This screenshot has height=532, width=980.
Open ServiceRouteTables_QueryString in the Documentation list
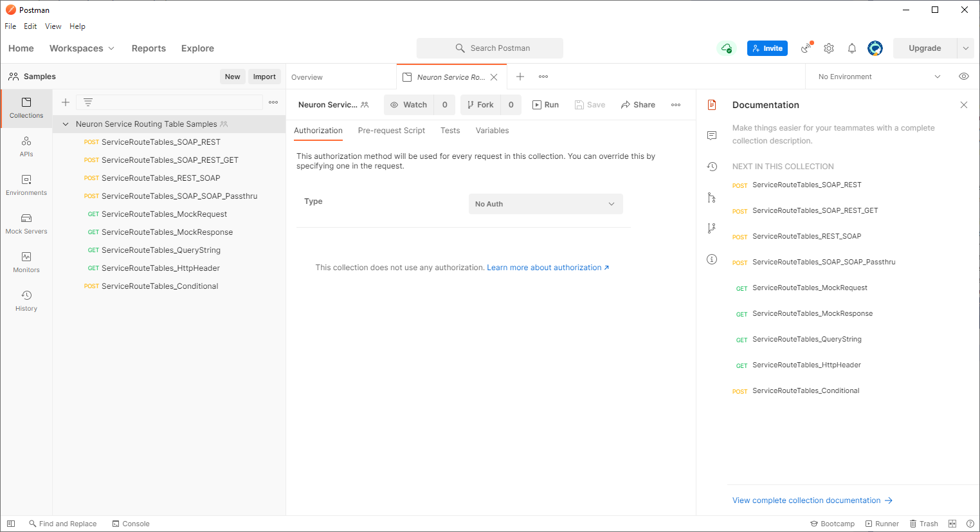[x=806, y=339]
